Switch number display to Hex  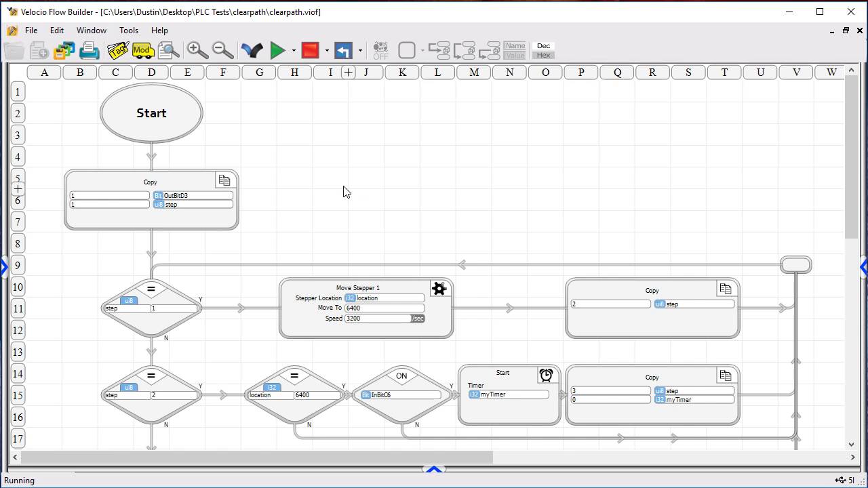coord(544,55)
